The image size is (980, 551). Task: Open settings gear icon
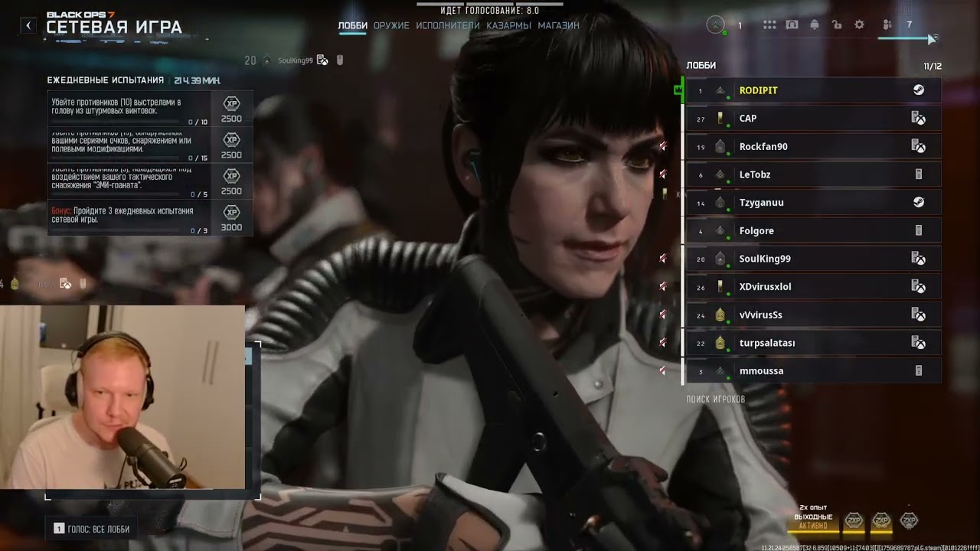click(860, 25)
